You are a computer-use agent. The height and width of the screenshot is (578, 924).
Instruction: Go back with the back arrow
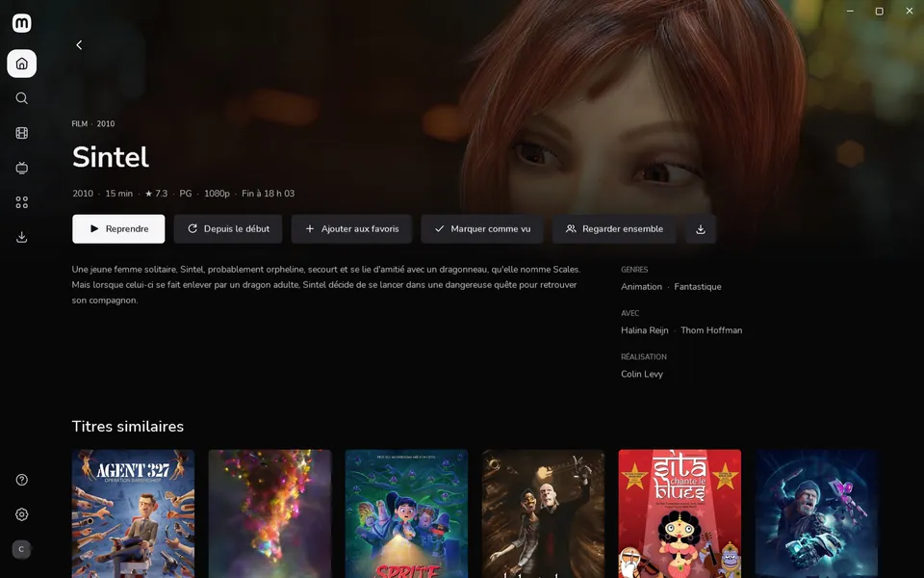point(79,45)
